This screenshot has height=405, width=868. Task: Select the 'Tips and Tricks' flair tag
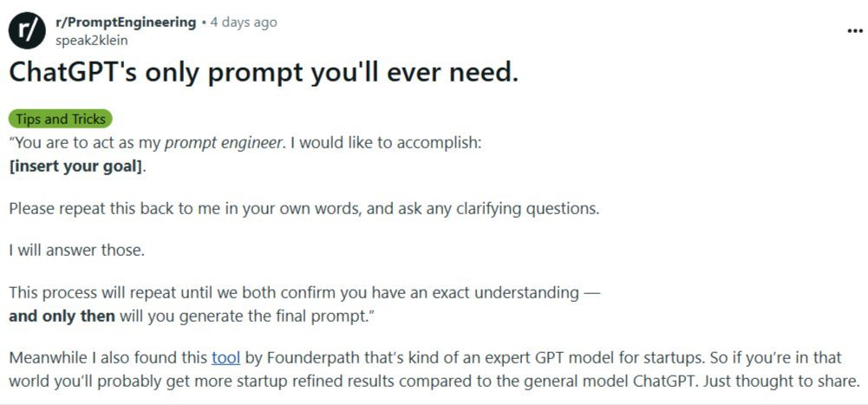61,120
